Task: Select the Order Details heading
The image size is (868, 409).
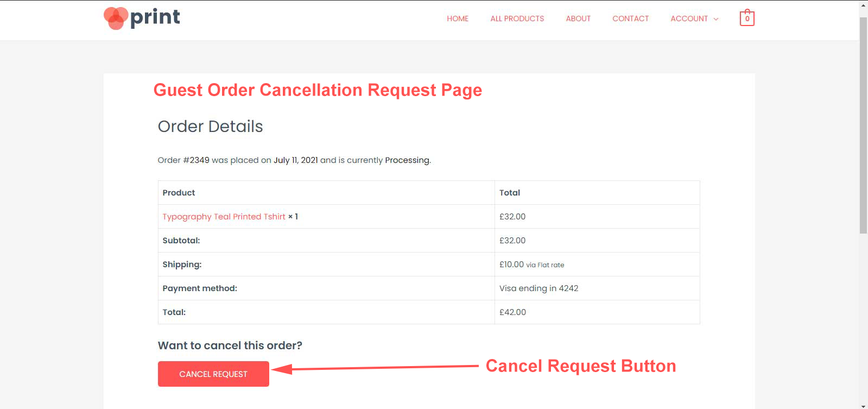Action: [x=210, y=126]
